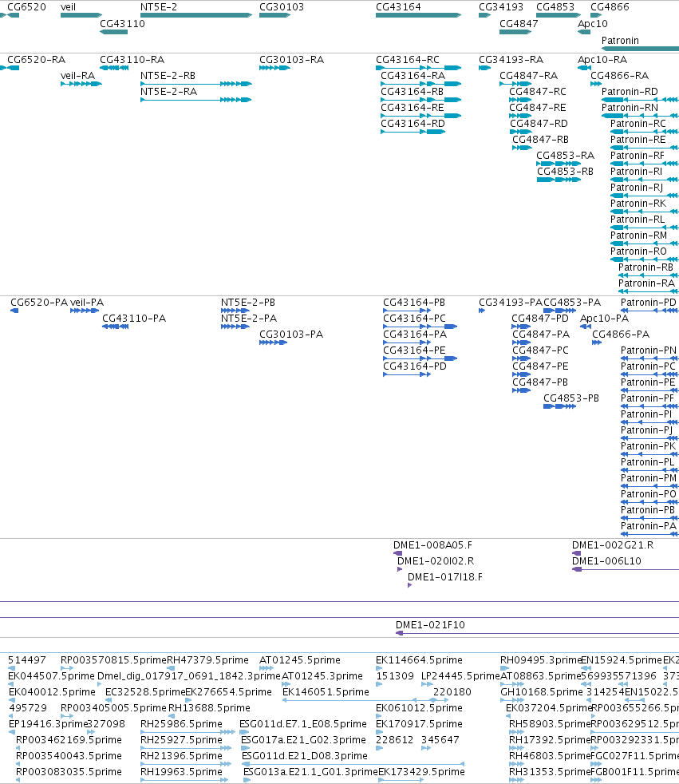Click protein Patronin-PN label
679x784 pixels.
point(649,350)
